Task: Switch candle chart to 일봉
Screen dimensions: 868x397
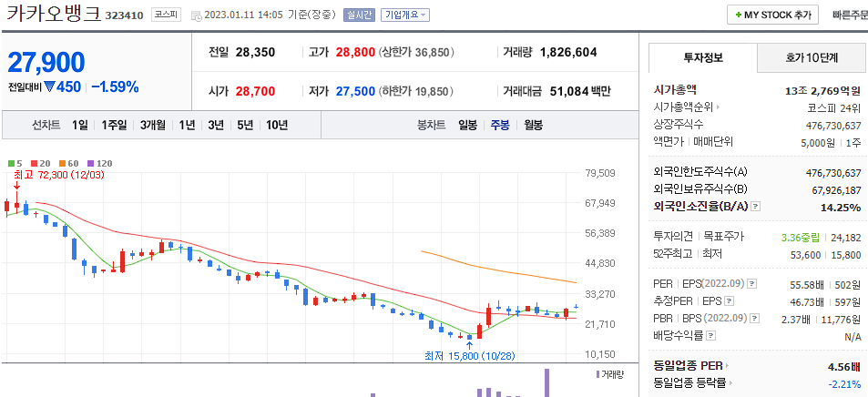Action: click(x=468, y=125)
